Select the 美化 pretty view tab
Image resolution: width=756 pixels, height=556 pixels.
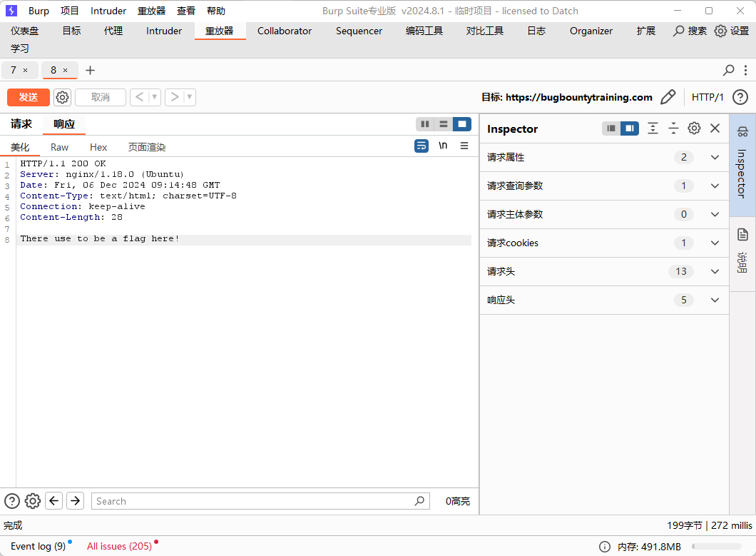[20, 147]
